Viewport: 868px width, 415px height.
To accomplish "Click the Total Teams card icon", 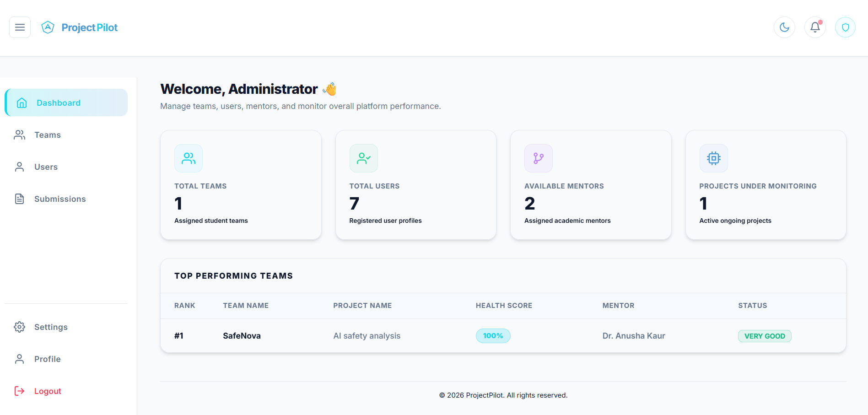I will click(x=189, y=158).
